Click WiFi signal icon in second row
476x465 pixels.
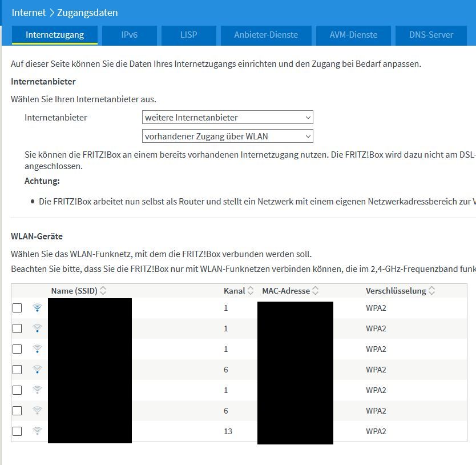point(37,328)
